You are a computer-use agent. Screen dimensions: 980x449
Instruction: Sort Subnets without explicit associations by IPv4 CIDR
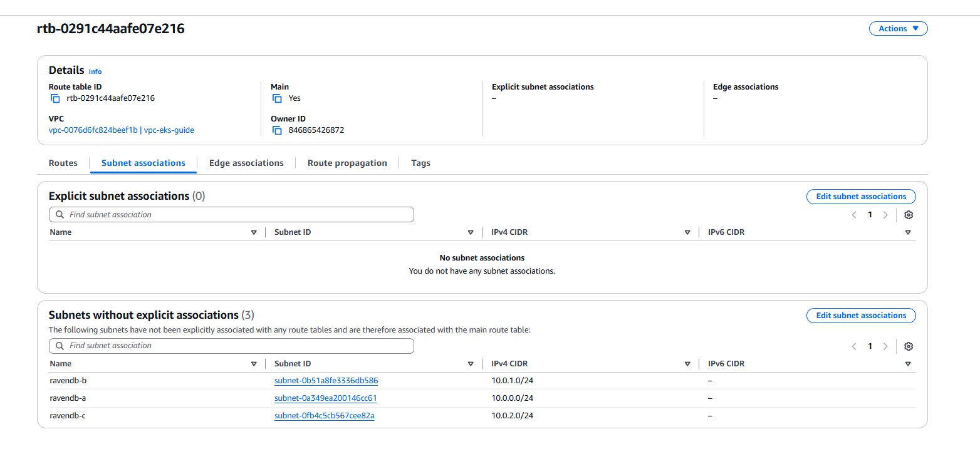pos(687,364)
